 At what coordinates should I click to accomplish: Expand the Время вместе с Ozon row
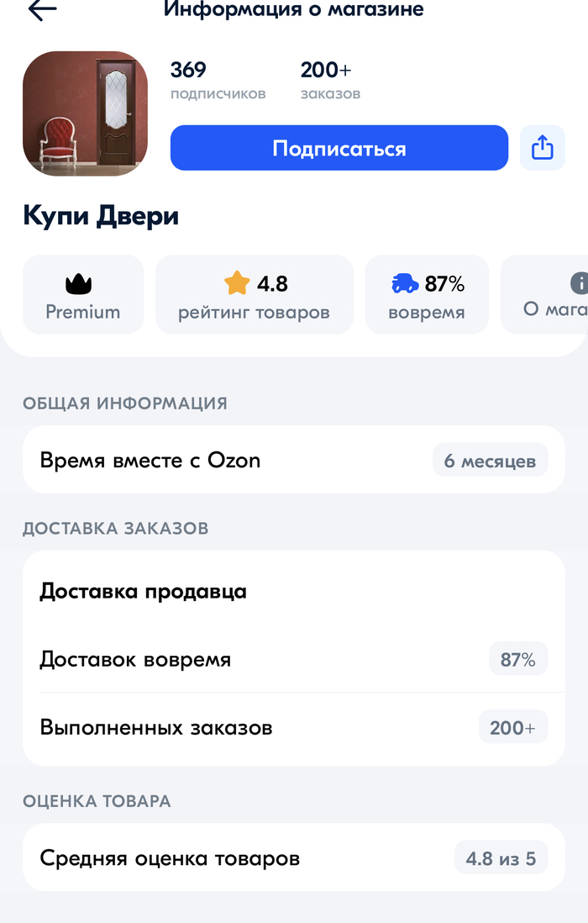(x=294, y=460)
